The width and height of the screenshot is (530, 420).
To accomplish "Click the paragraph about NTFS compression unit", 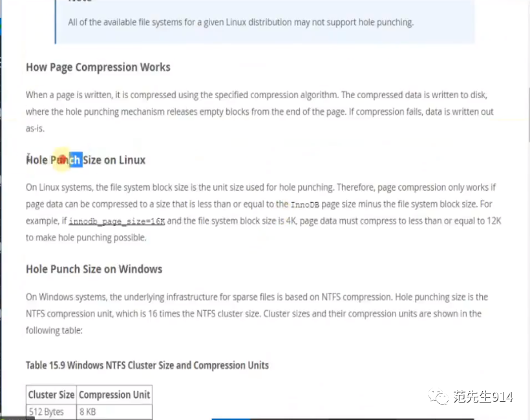I will pos(257,313).
